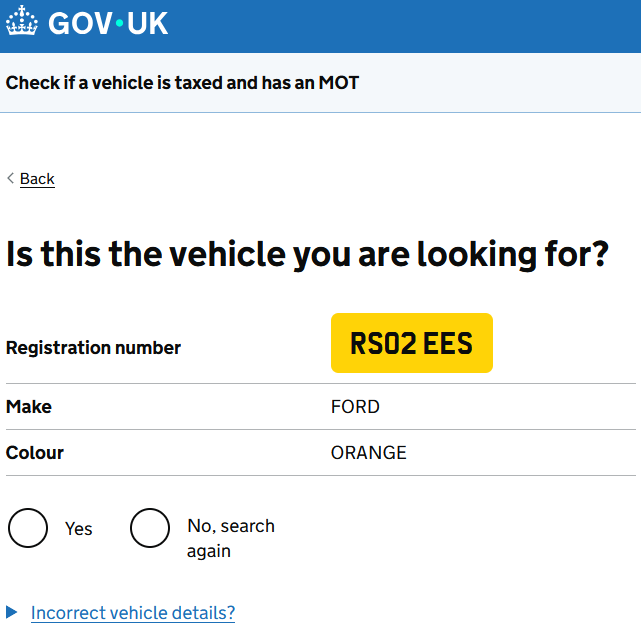Click the teal dot in GOV.UK logo
Screen dimensions: 641x644
point(120,24)
